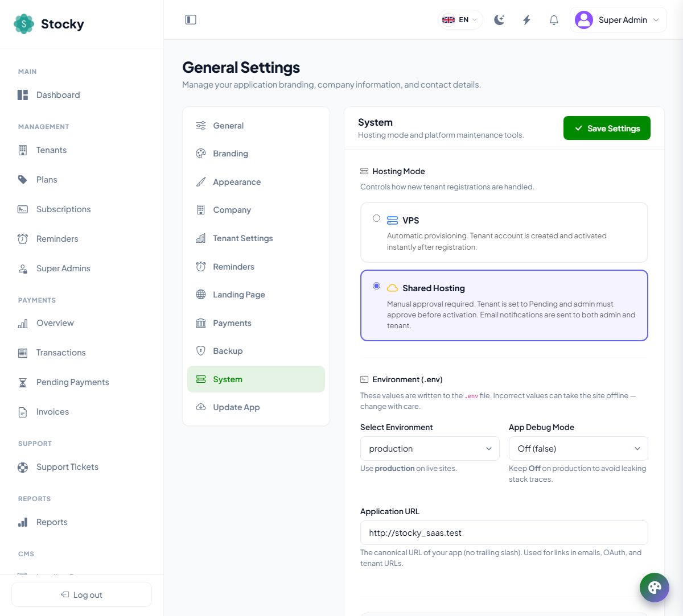Open notifications bell icon
683x616 pixels.
[x=554, y=20]
